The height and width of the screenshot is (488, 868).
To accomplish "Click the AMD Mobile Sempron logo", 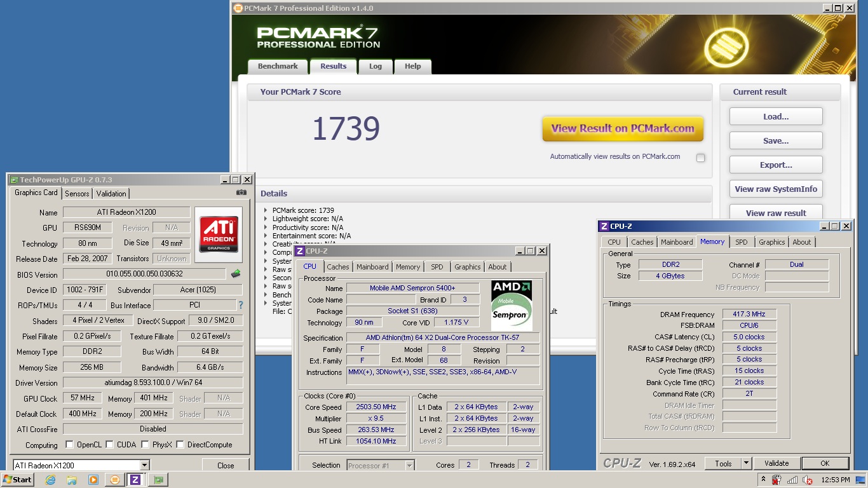I will (x=512, y=305).
